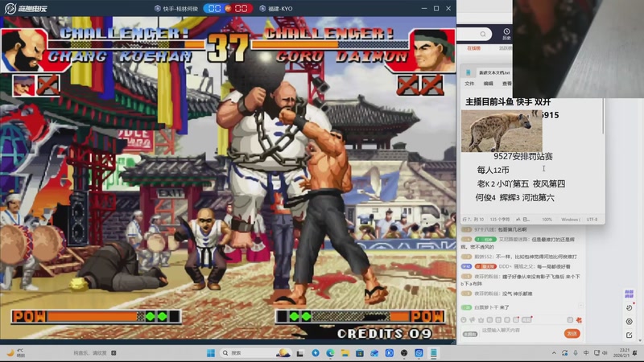Click the UTF-8 encoding status in Notepad
Screen dimensions: 644x362
coord(592,220)
